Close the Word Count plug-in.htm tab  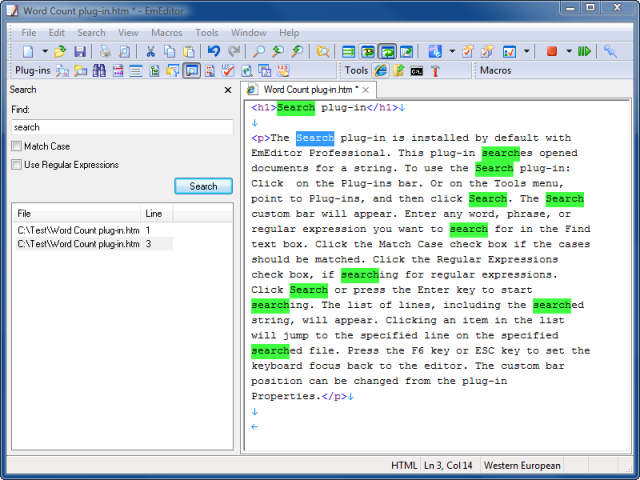(366, 90)
